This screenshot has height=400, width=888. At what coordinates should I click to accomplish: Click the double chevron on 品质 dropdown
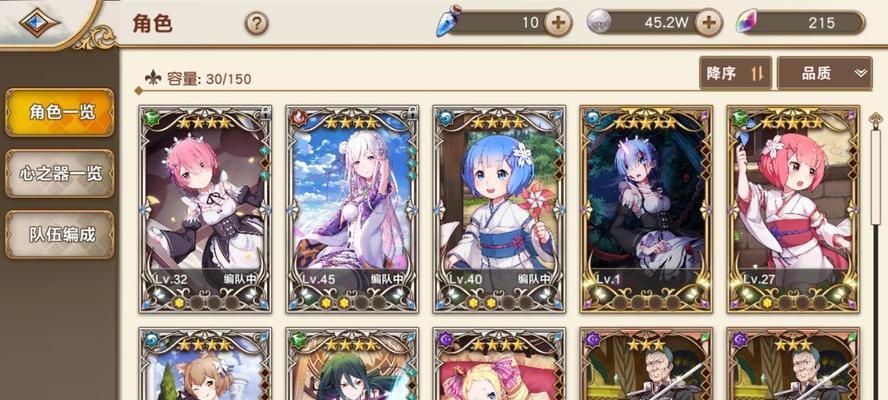coord(861,73)
